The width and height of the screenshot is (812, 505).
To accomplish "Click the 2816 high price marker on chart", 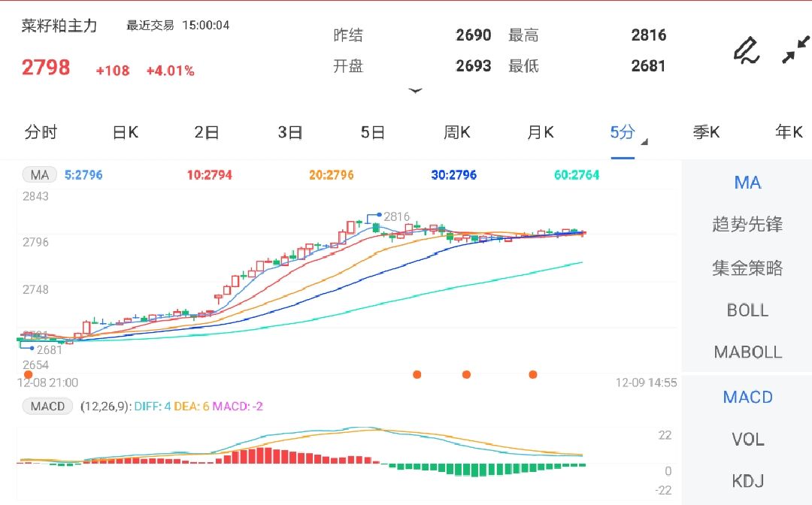I will (396, 216).
